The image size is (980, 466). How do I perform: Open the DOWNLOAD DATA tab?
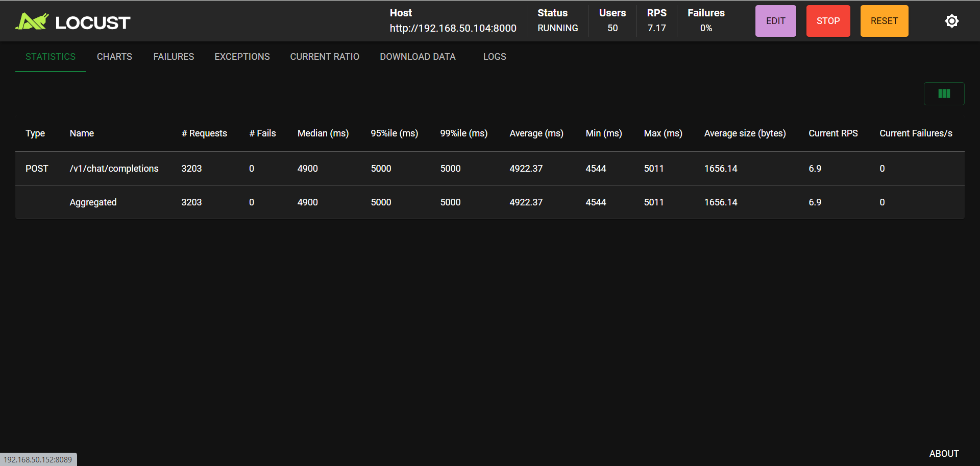[418, 57]
